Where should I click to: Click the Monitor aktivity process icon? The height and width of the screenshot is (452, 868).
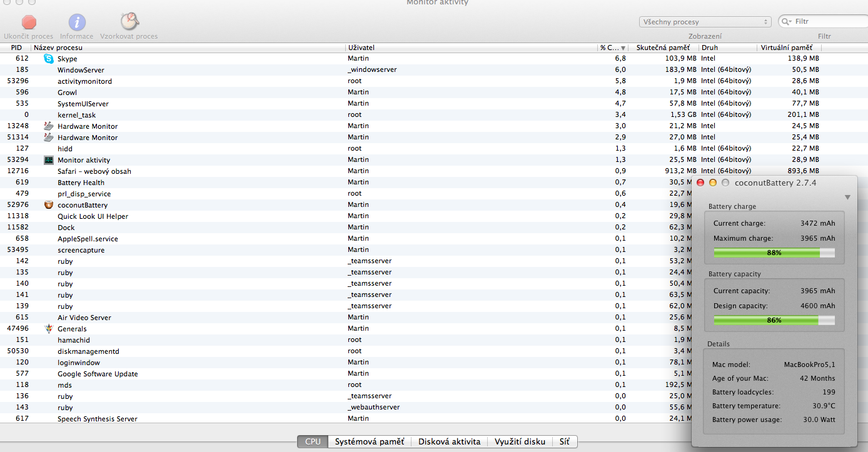click(x=49, y=160)
